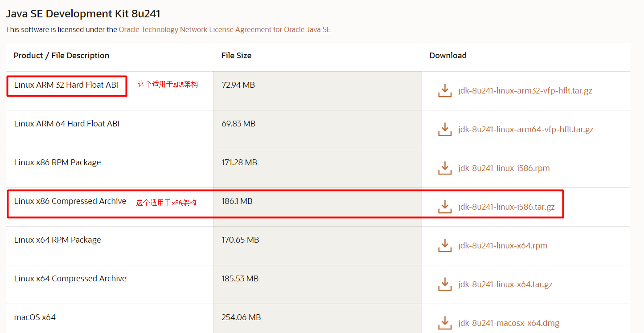
Task: Click download icon beside jdk-8u241-linux-x64.rpm
Action: (445, 246)
